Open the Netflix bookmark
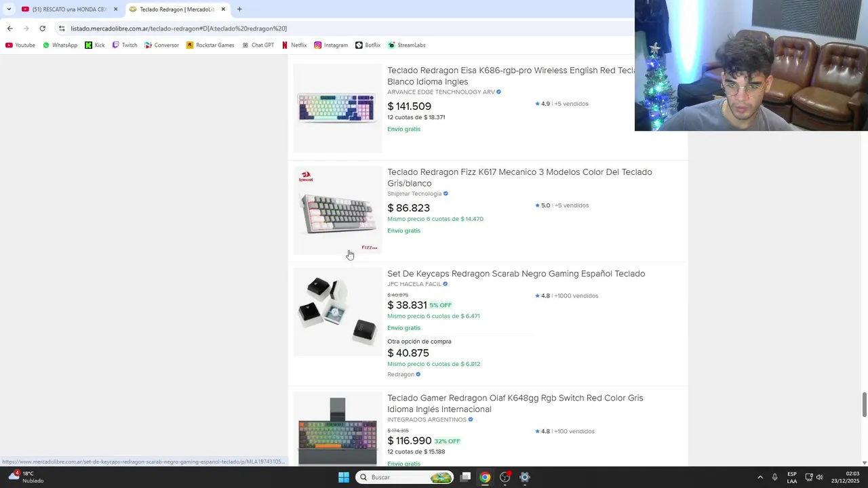Image resolution: width=868 pixels, height=488 pixels. 294,45
